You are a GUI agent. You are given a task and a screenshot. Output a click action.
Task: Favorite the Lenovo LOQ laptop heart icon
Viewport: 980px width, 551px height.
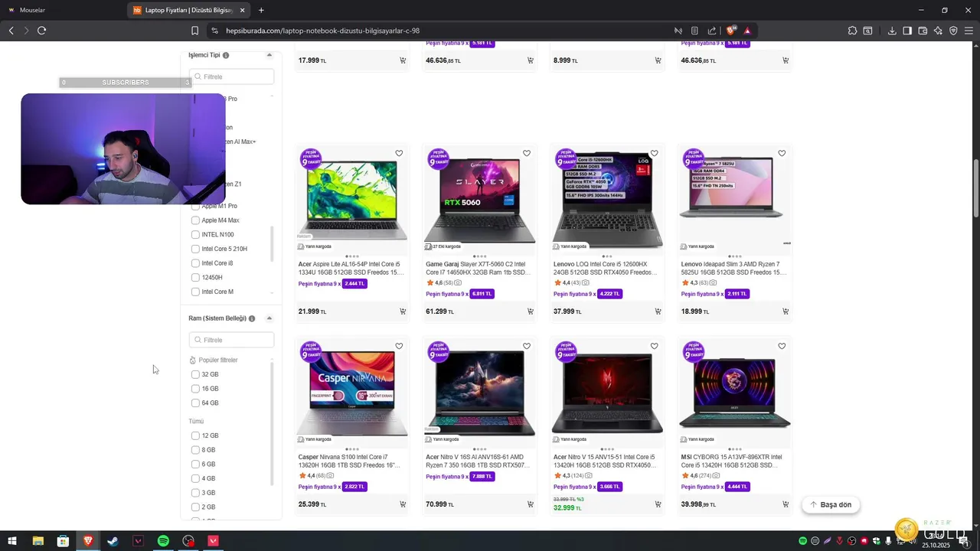point(654,154)
